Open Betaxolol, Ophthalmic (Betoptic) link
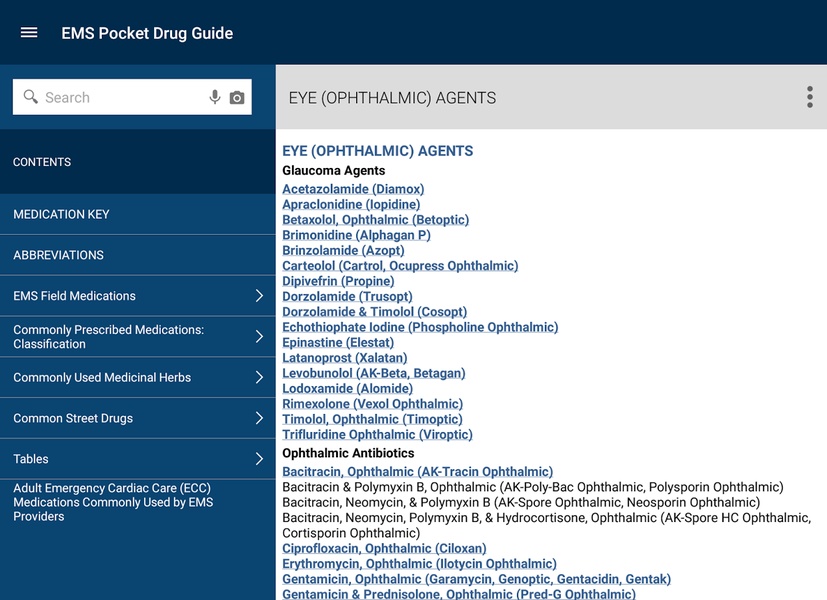827x600 pixels. [x=376, y=219]
